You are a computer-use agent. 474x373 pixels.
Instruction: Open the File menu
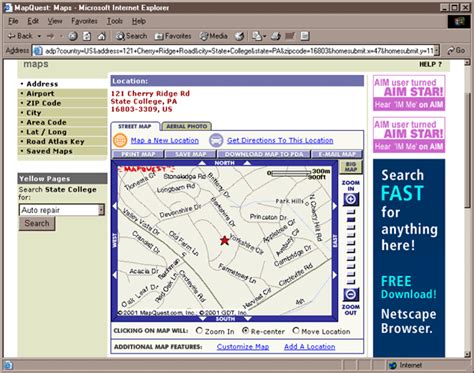coord(13,21)
